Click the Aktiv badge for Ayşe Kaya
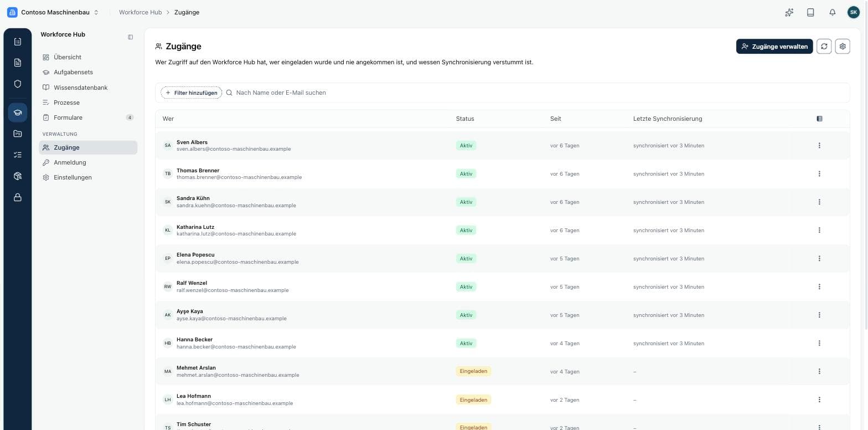868x430 pixels. 466,315
